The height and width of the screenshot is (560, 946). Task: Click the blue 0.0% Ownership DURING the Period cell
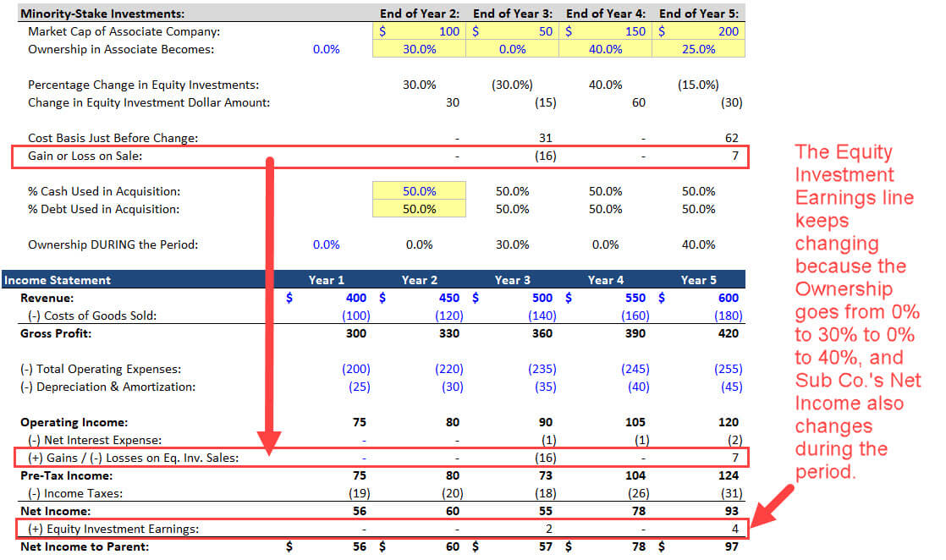[326, 244]
